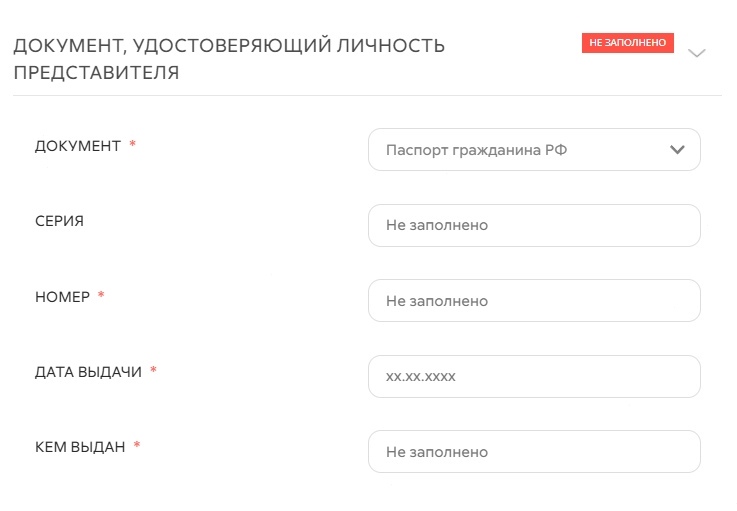737x511 pixels.
Task: Focus the СЕРИЯ input field
Action: 534,225
